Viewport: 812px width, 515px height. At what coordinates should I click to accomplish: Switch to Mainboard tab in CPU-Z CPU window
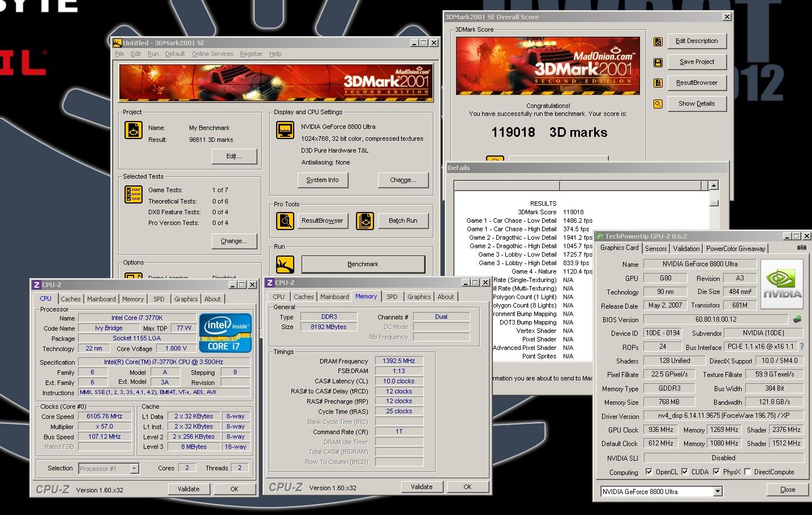tap(101, 299)
